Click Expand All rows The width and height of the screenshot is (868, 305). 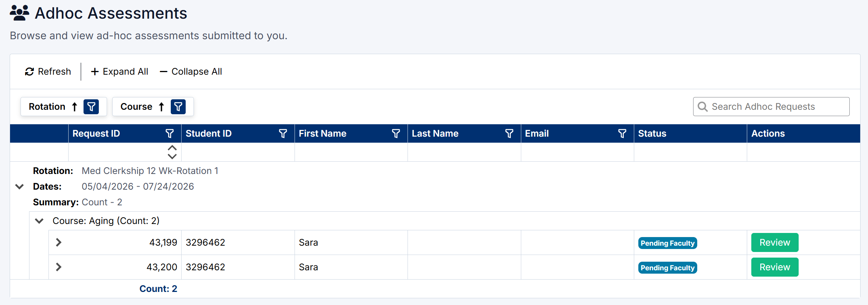119,71
